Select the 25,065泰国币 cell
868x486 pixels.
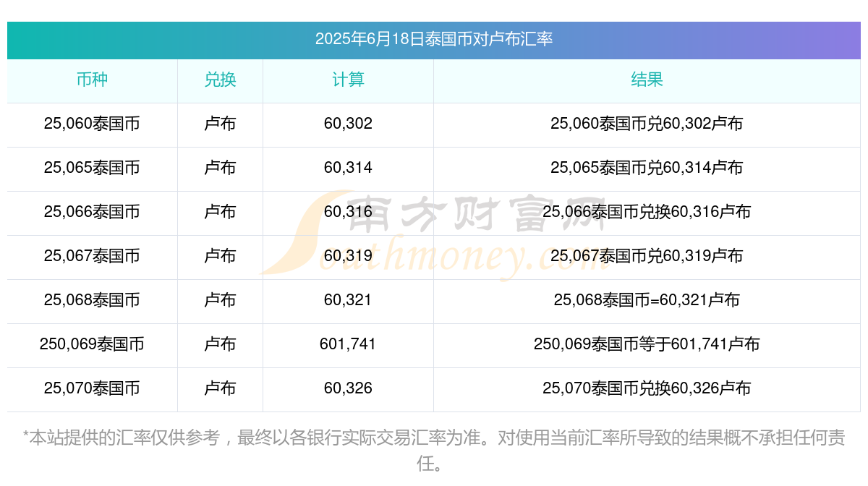click(x=92, y=168)
